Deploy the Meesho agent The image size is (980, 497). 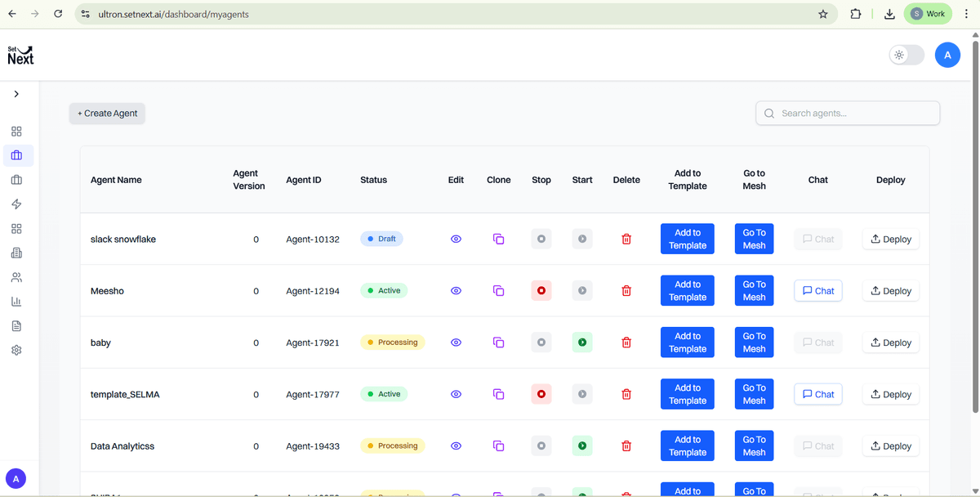pyautogui.click(x=891, y=291)
